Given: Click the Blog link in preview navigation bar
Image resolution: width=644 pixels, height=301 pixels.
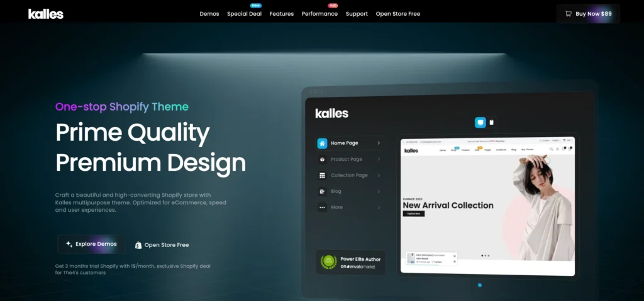Looking at the screenshot, I should click(x=514, y=150).
